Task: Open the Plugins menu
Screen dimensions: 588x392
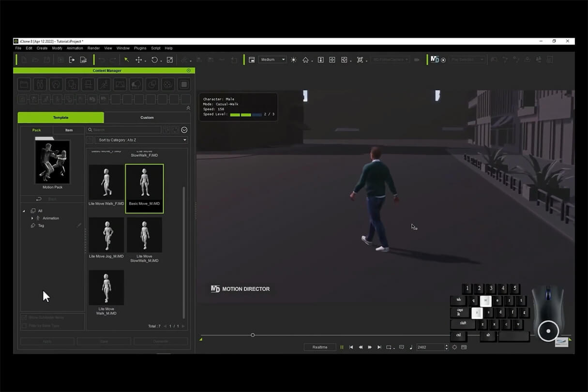Action: pos(140,48)
